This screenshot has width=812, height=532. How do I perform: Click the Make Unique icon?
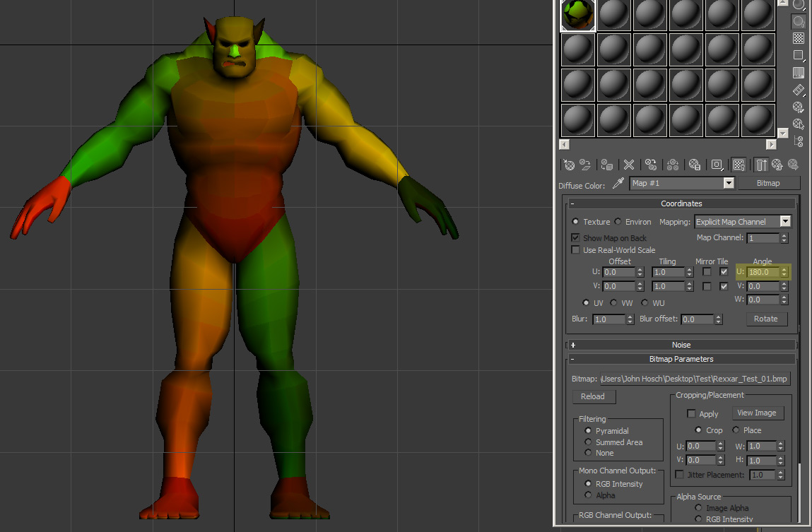point(673,165)
